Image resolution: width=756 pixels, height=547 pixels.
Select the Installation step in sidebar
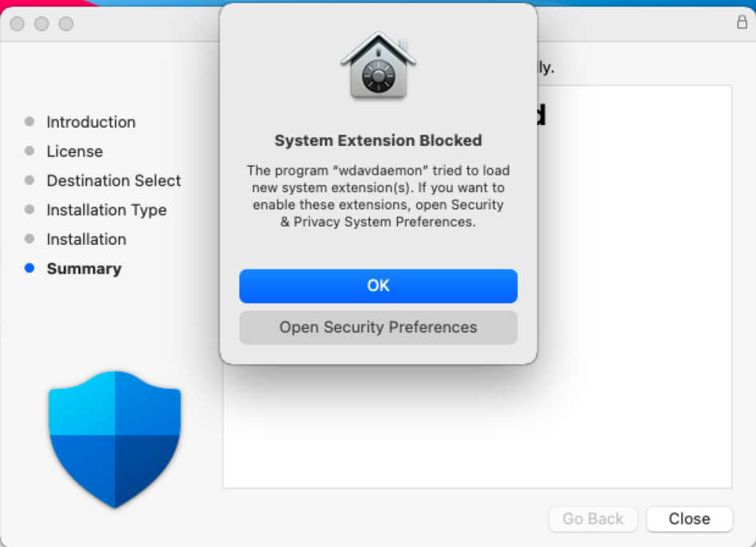pos(86,239)
